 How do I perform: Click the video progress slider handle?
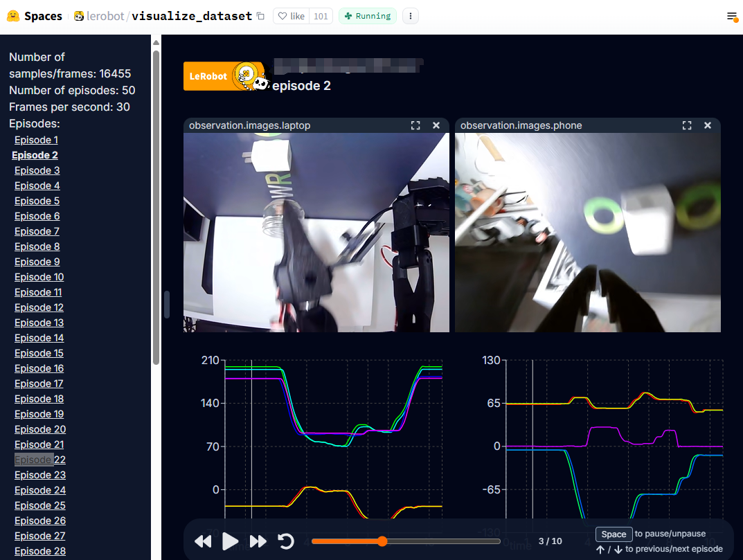(x=382, y=541)
